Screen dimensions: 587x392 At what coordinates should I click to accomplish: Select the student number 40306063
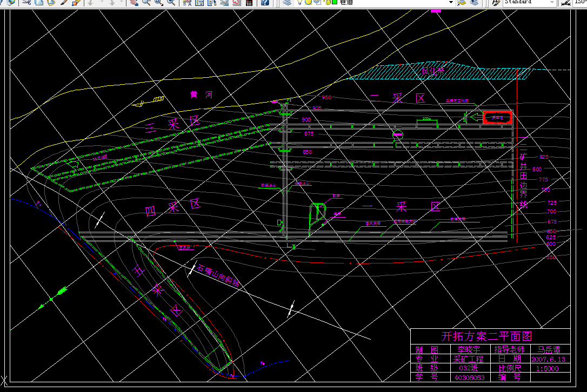tap(470, 377)
